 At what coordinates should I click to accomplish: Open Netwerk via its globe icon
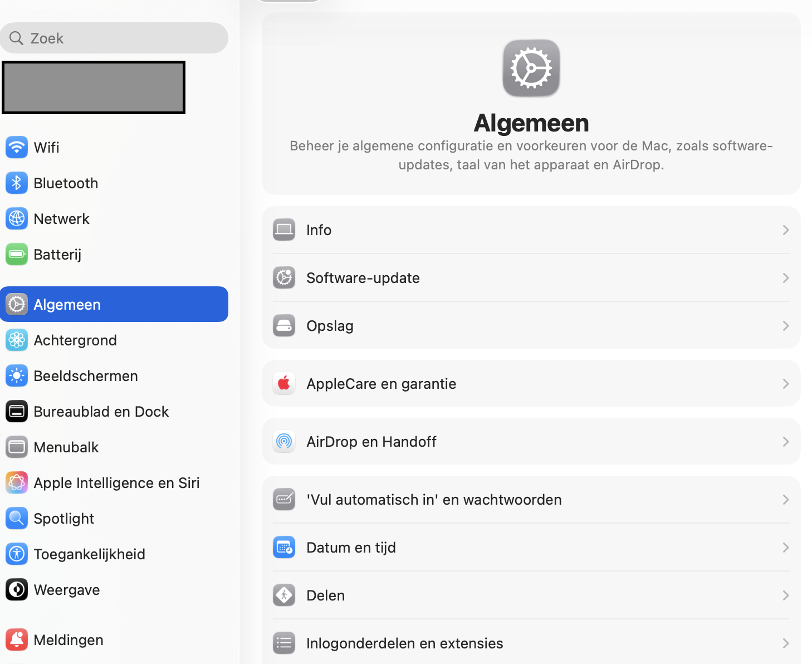17,218
